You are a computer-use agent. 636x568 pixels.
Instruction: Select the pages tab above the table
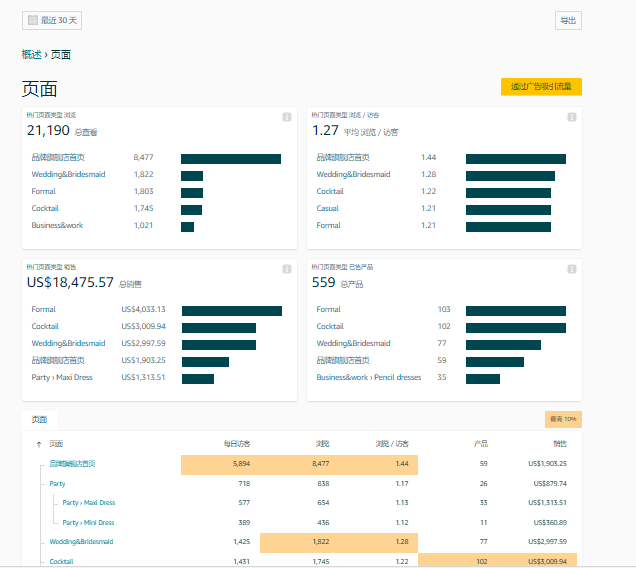[39, 420]
